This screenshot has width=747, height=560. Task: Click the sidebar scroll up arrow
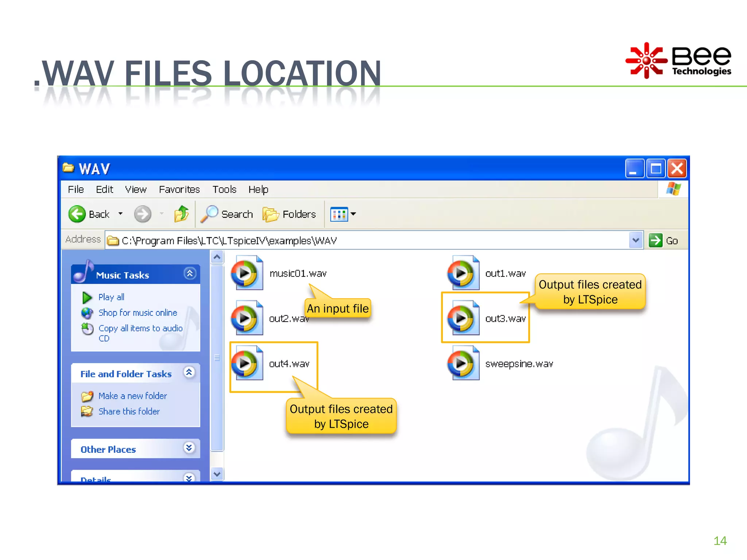[217, 257]
